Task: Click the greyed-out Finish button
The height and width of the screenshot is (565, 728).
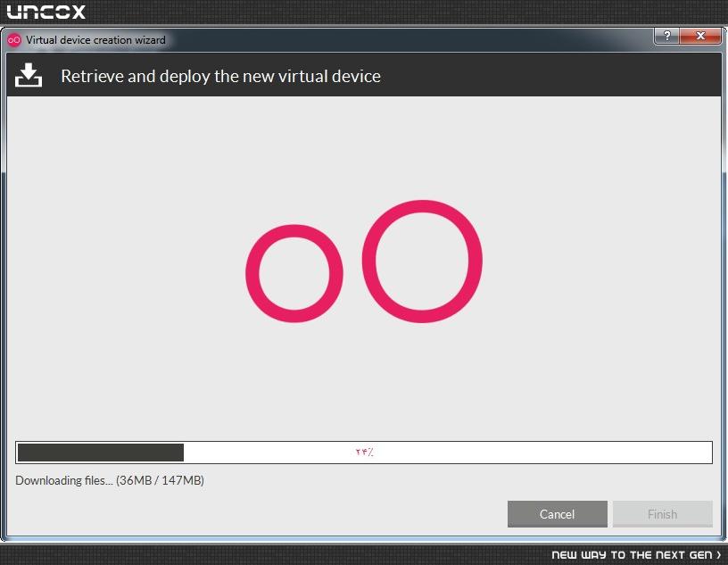Action: point(663,514)
